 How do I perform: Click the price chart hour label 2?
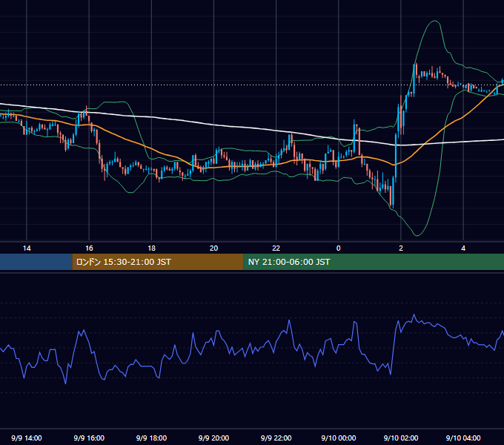401,248
